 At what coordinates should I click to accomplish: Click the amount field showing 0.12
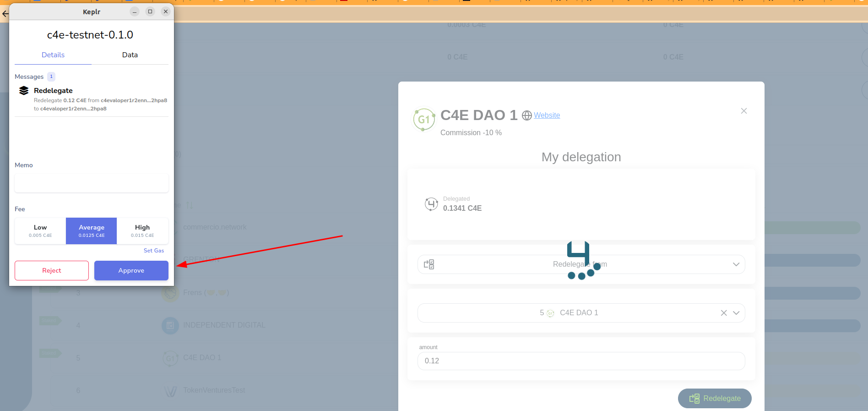pos(581,361)
